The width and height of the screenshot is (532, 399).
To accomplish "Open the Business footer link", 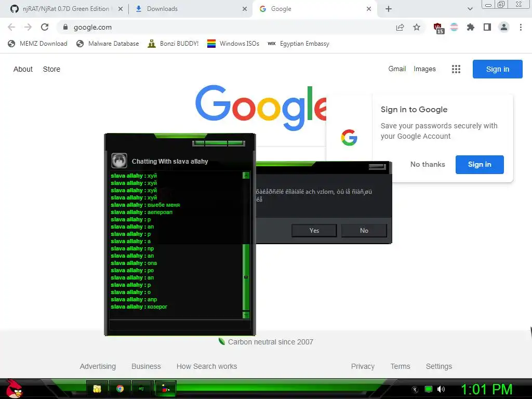I will point(146,366).
